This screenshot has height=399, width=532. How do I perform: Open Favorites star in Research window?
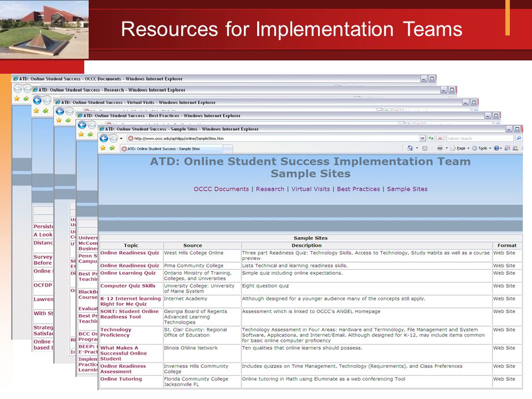click(37, 111)
